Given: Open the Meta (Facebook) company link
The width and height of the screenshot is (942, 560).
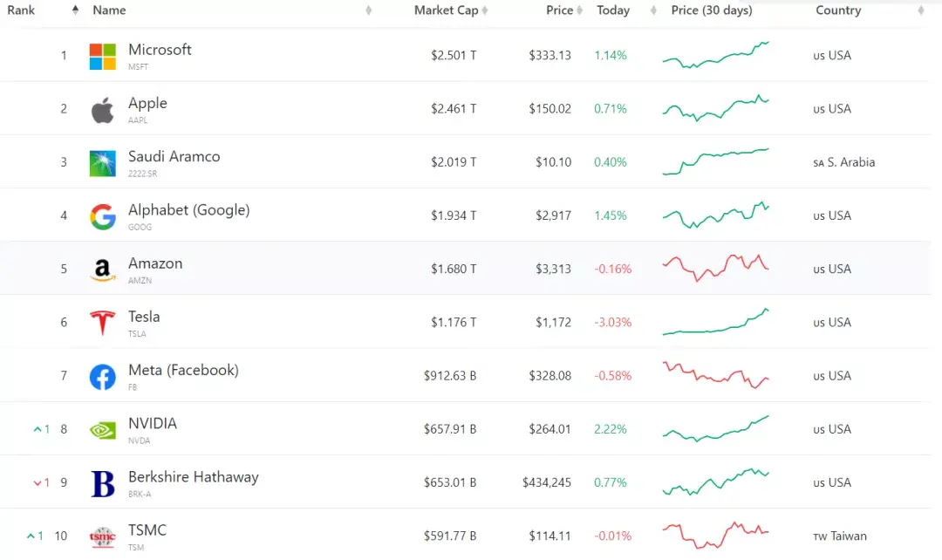Looking at the screenshot, I should (x=183, y=371).
